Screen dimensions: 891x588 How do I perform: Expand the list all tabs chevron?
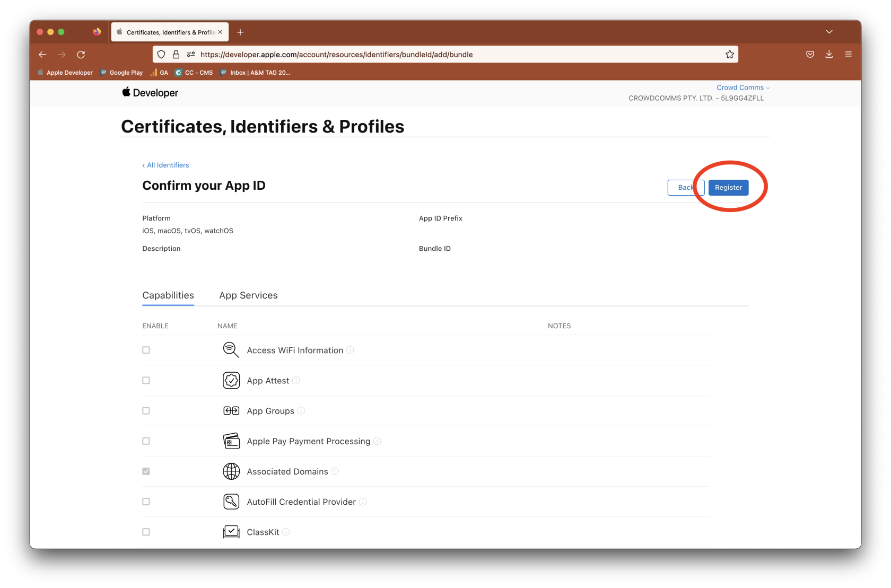pyautogui.click(x=829, y=32)
